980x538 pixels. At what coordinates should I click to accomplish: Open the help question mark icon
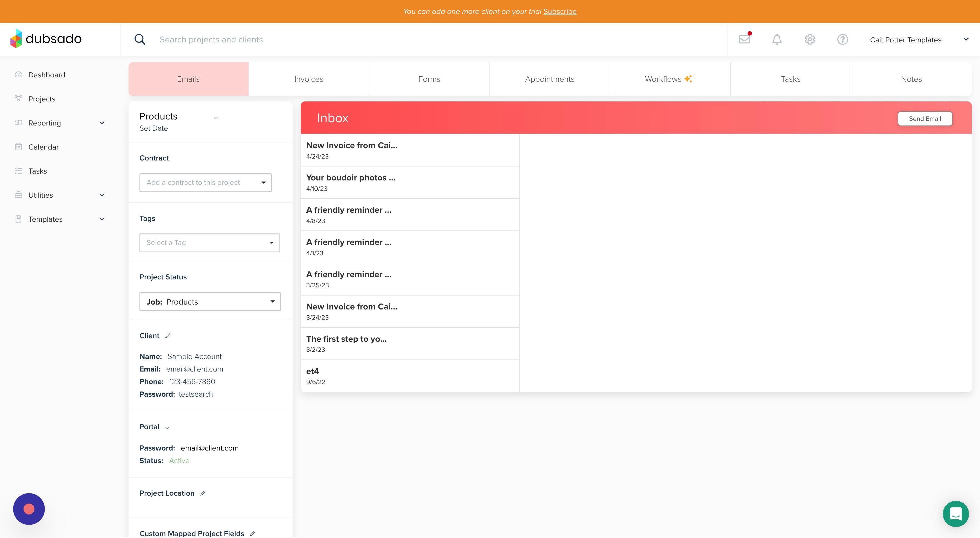(x=842, y=39)
